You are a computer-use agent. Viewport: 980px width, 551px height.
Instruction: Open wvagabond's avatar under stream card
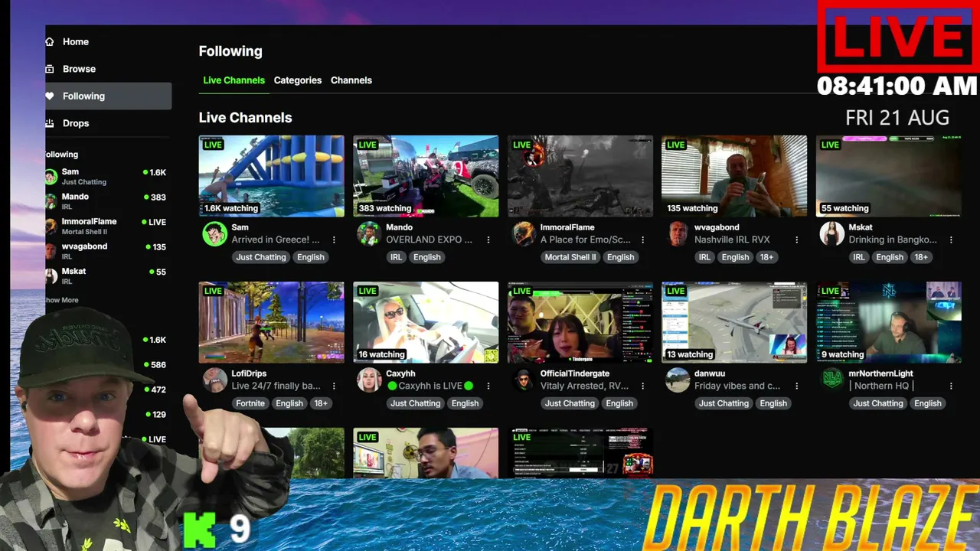coord(678,234)
